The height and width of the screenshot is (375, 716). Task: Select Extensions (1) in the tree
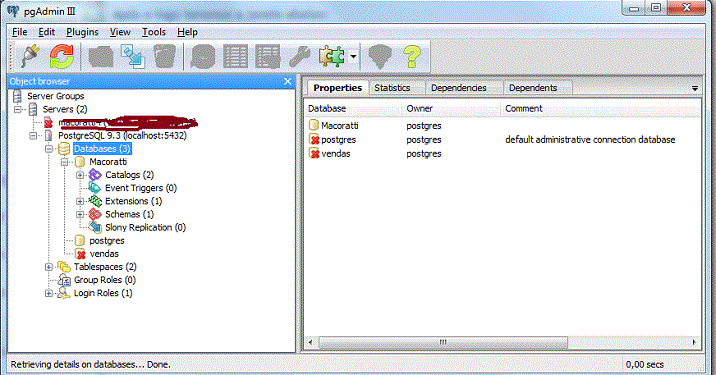pos(133,201)
